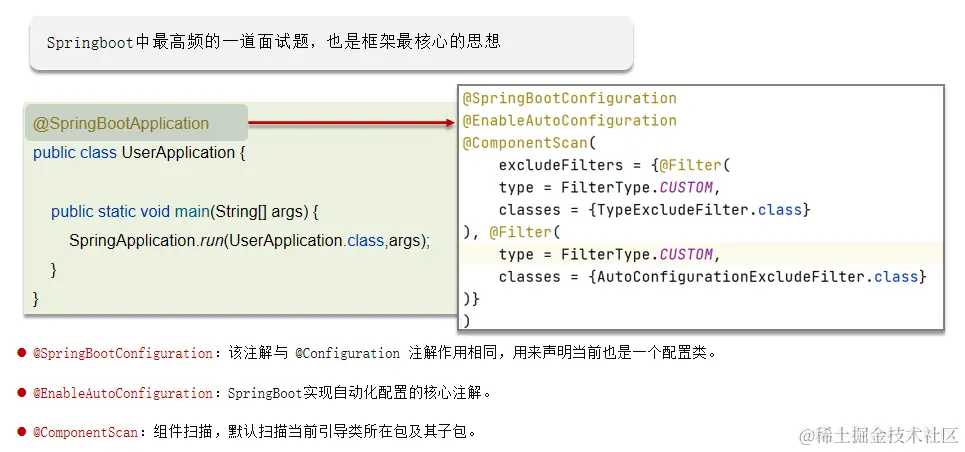
Task: Click red @EnableAutoConfiguration bullet label
Action: tap(122, 393)
